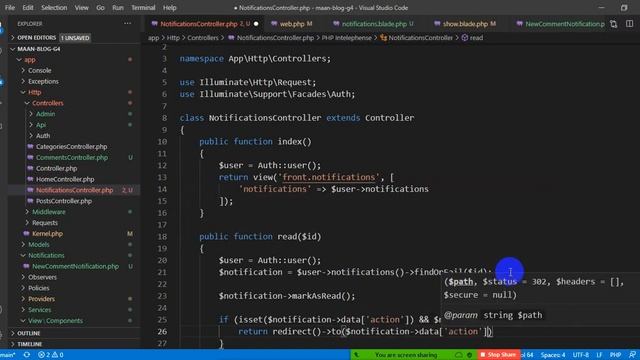The image size is (640, 360).
Task: Open the Go menu
Action: click(100, 8)
